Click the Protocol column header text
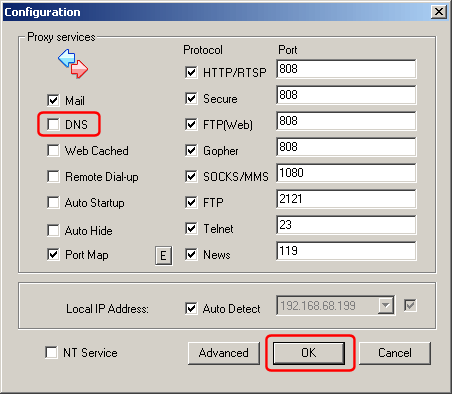 pyautogui.click(x=203, y=50)
